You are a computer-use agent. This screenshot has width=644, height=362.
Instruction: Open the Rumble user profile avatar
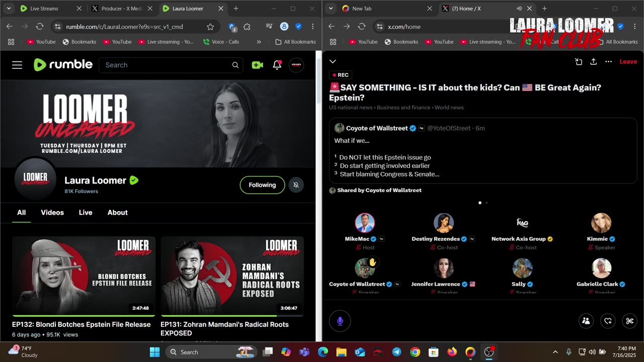click(x=296, y=65)
